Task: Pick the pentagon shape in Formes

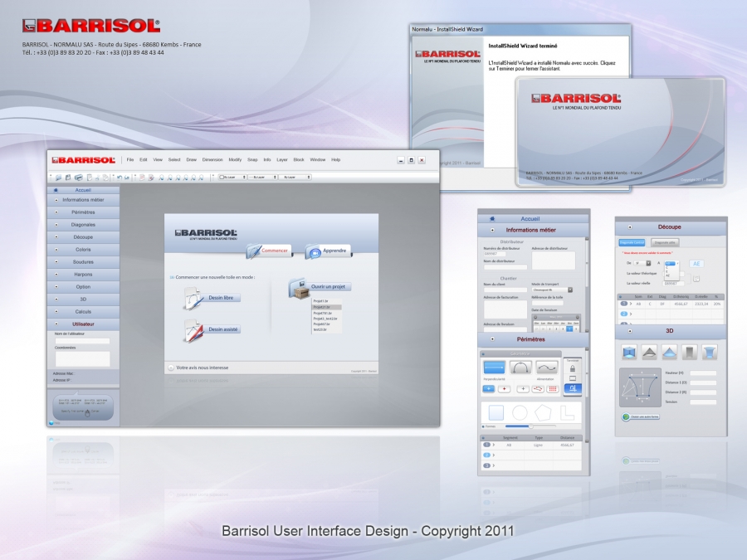Action: pyautogui.click(x=543, y=412)
